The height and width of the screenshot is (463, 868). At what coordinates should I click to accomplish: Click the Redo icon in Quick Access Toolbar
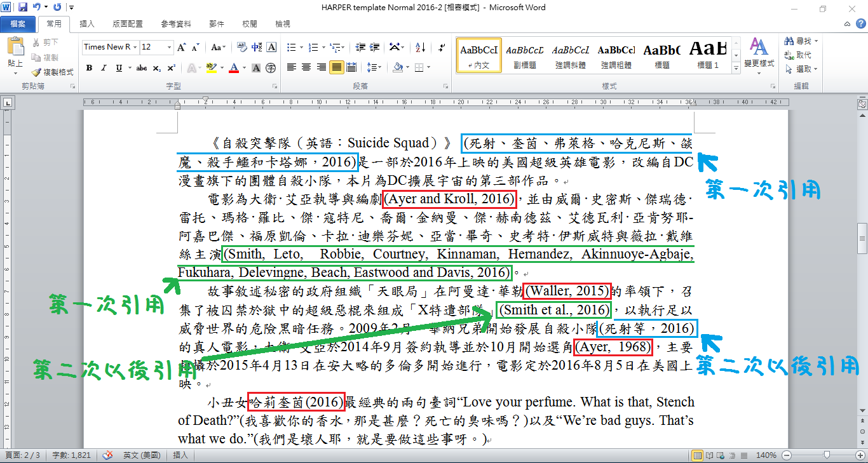(57, 8)
